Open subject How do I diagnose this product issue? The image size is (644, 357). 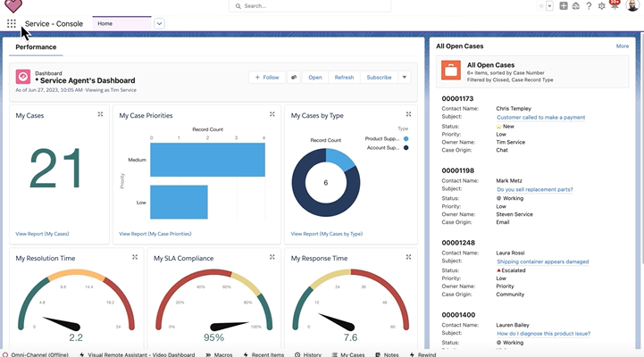543,334
